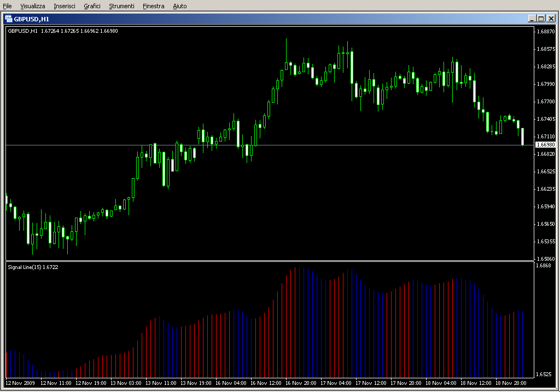This screenshot has width=560, height=392.
Task: Click the 18 Nov 12:00 time label
Action: pos(476,383)
